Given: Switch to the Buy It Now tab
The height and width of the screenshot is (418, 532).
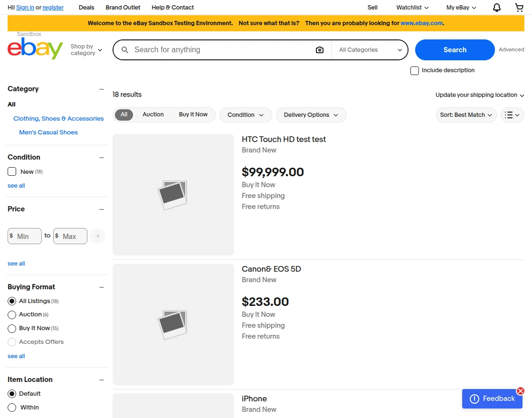Looking at the screenshot, I should 193,114.
